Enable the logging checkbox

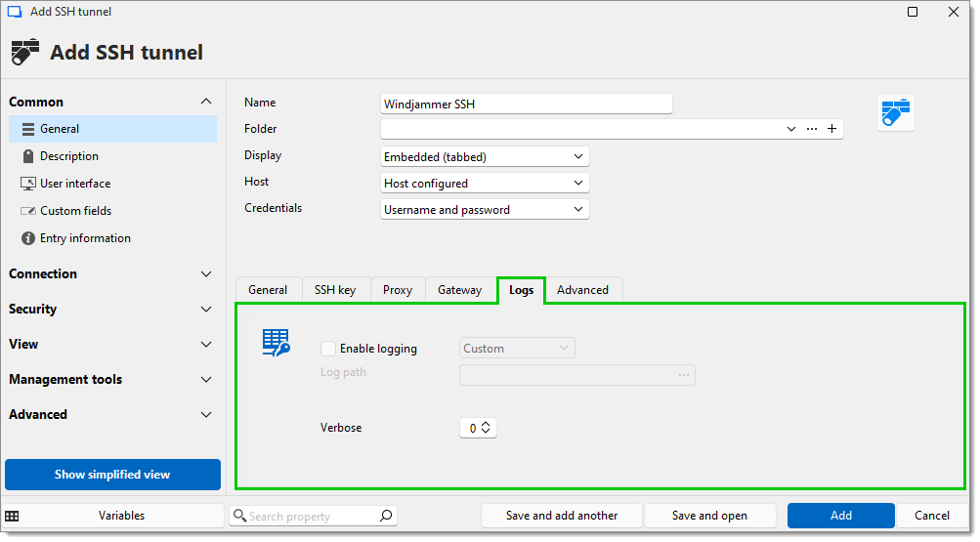point(328,349)
